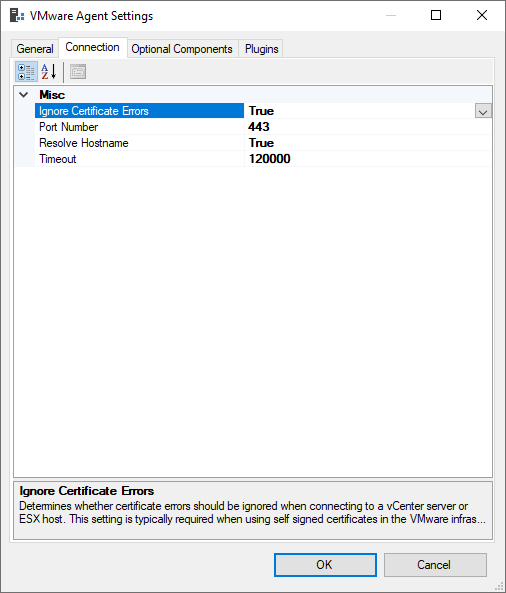The height and width of the screenshot is (593, 506).
Task: Click the Resolve Hostname True value
Action: click(368, 143)
